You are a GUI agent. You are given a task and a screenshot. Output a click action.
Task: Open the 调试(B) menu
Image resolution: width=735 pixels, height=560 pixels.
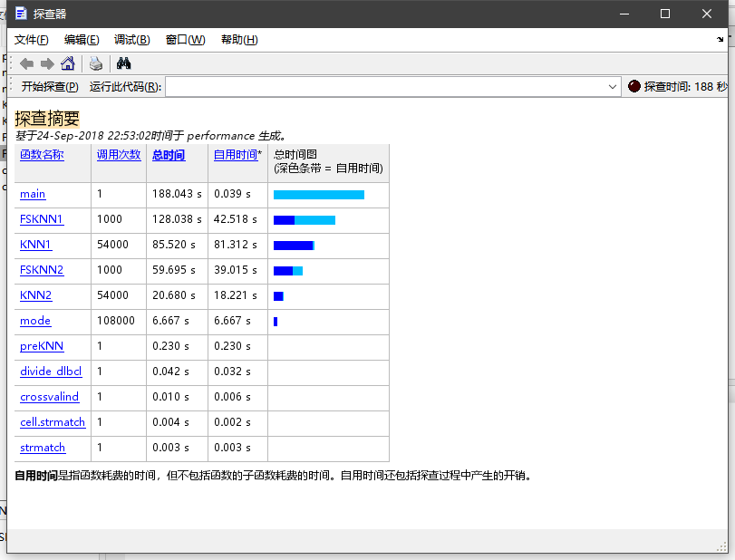pyautogui.click(x=132, y=40)
